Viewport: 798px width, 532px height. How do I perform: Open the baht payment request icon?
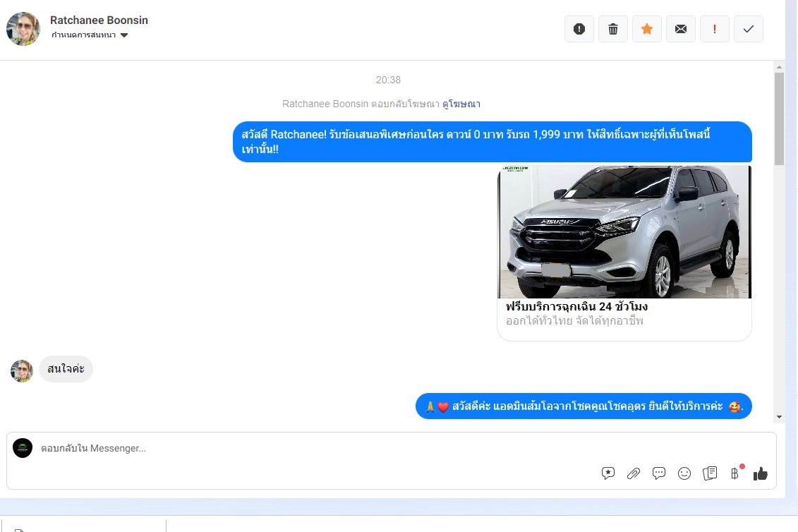736,473
